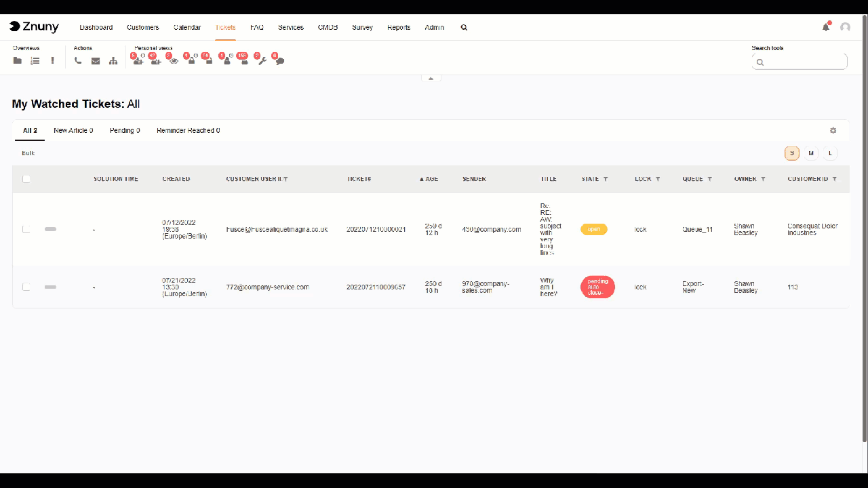Open the OWNER column filter dropdown
The image size is (868, 488).
tap(763, 179)
